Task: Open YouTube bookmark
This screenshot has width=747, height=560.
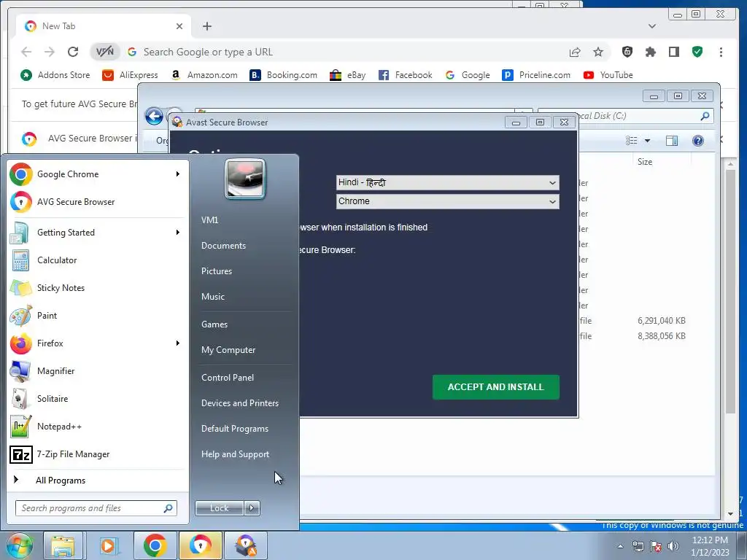Action: coord(608,75)
